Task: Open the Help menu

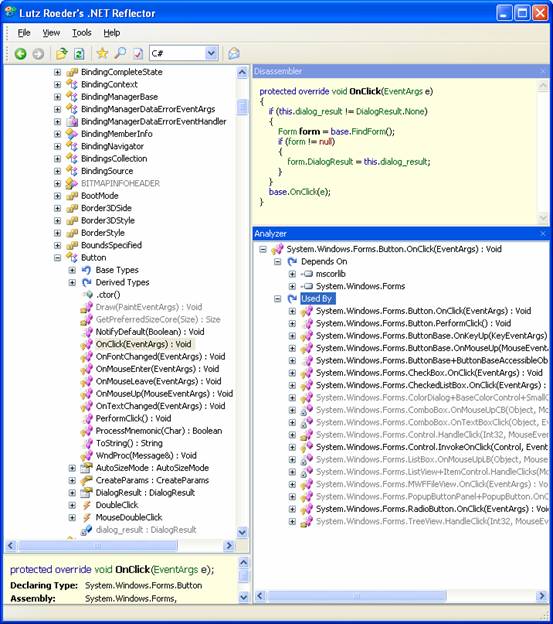Action: point(112,33)
